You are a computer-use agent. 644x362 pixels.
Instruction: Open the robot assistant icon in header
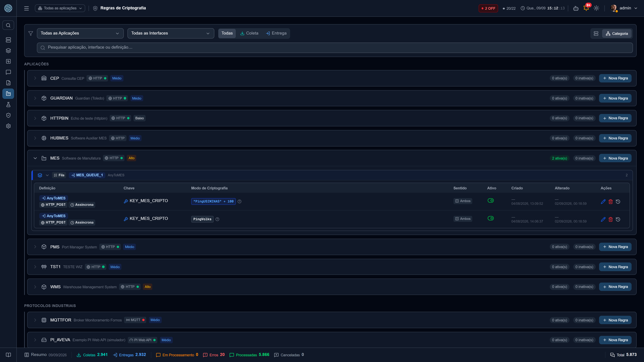576,8
